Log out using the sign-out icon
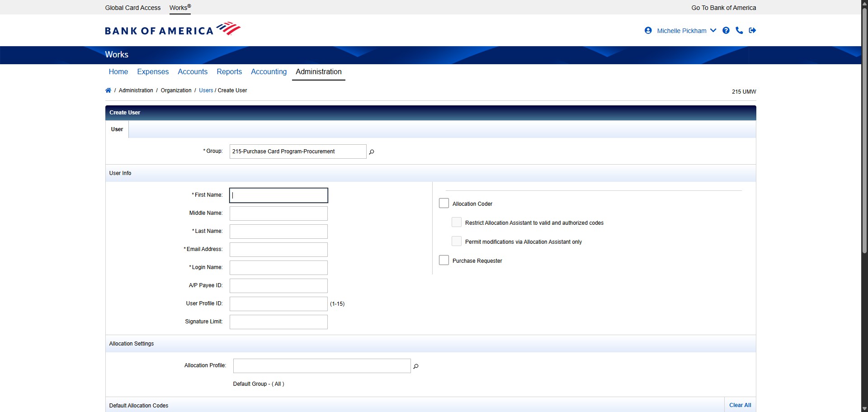This screenshot has width=868, height=412. point(752,30)
